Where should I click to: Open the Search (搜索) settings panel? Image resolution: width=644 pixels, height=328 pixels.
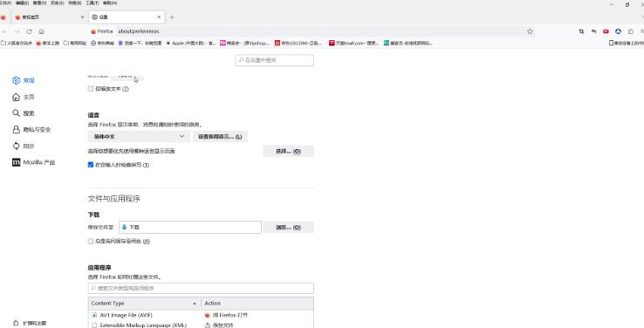pyautogui.click(x=24, y=113)
